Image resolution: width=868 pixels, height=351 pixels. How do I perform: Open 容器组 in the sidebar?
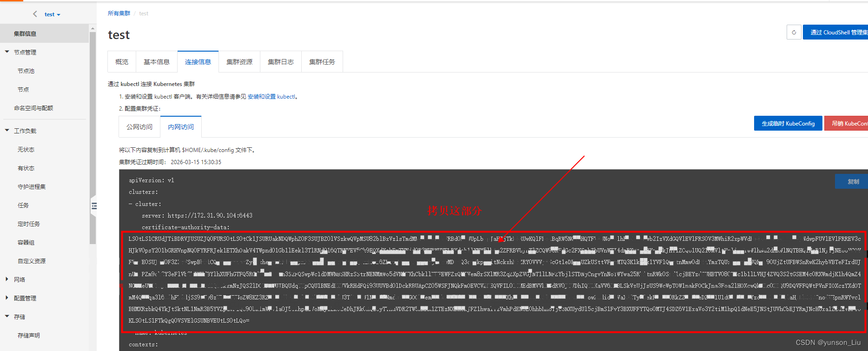pyautogui.click(x=26, y=243)
